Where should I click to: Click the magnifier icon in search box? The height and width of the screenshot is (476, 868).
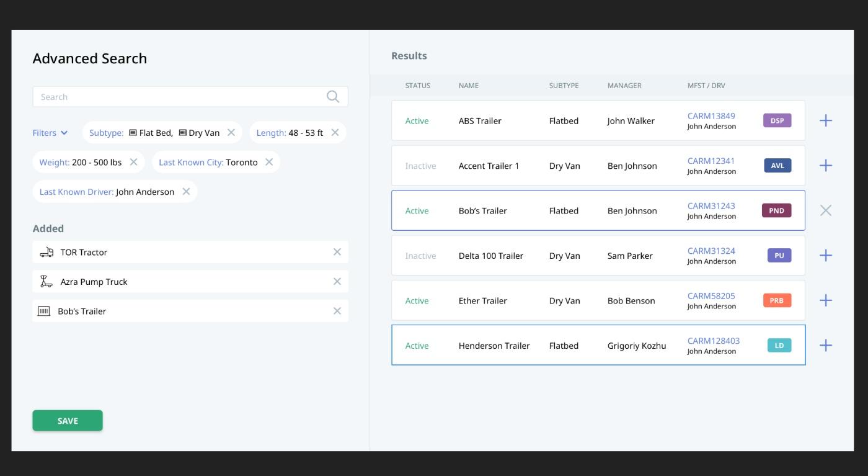pos(333,96)
